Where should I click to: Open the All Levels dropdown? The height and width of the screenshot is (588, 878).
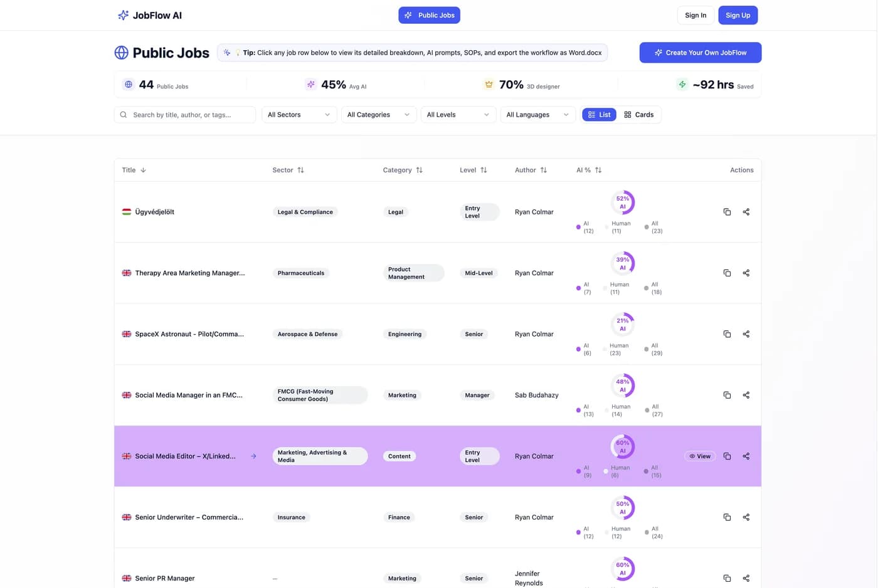[x=458, y=115]
